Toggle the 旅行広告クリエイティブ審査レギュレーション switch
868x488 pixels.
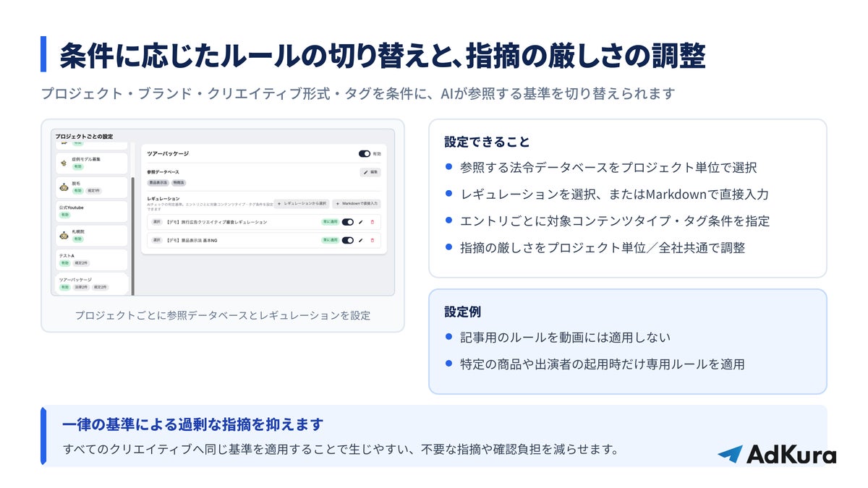(x=348, y=222)
